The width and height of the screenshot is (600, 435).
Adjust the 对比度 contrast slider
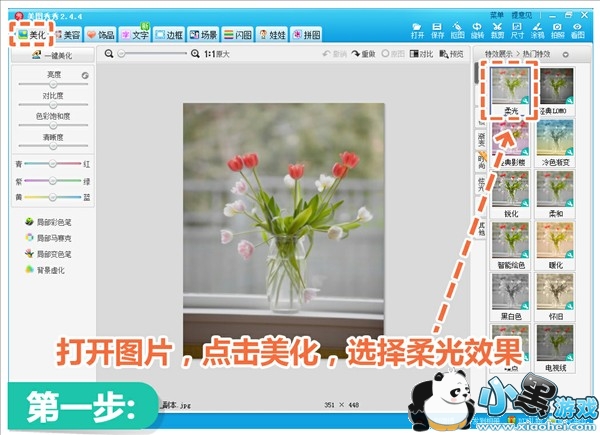pos(53,104)
